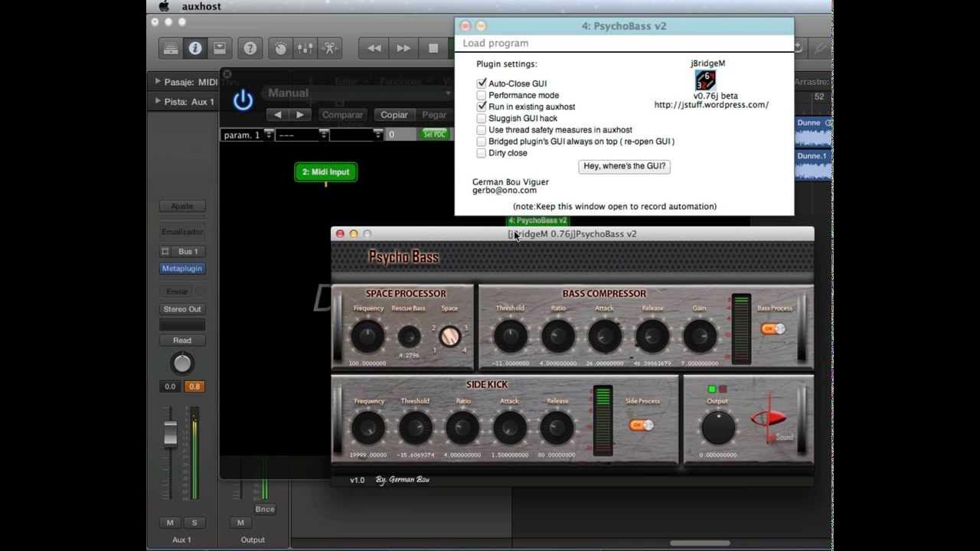Screen dimensions: 980x551
Task: Toggle the Side Process ON switch
Action: click(x=642, y=425)
